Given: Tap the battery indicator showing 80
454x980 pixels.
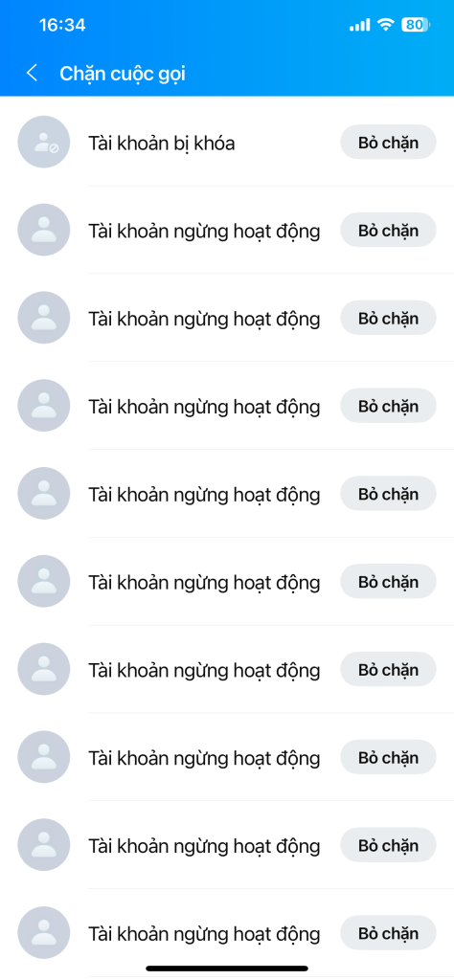Looking at the screenshot, I should pos(416,25).
